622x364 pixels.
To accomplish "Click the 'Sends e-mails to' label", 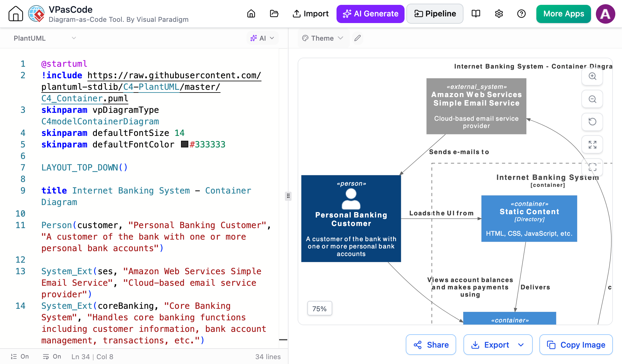I will coord(459,152).
